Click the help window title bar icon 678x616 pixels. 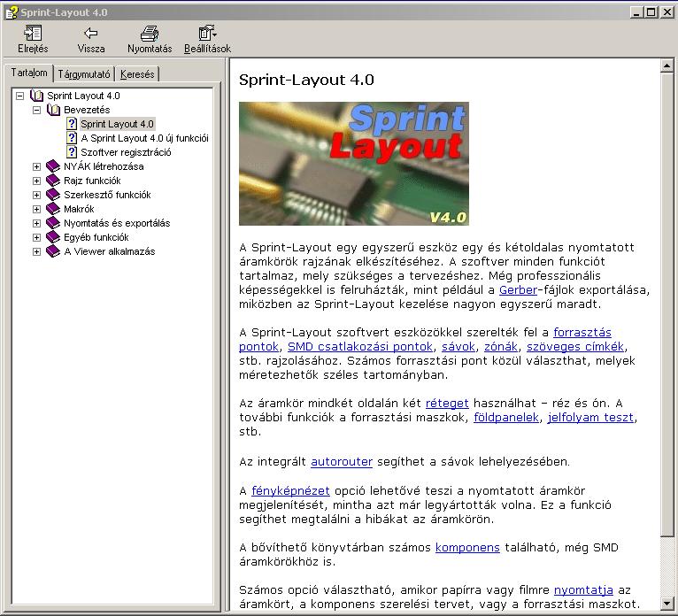click(x=12, y=12)
